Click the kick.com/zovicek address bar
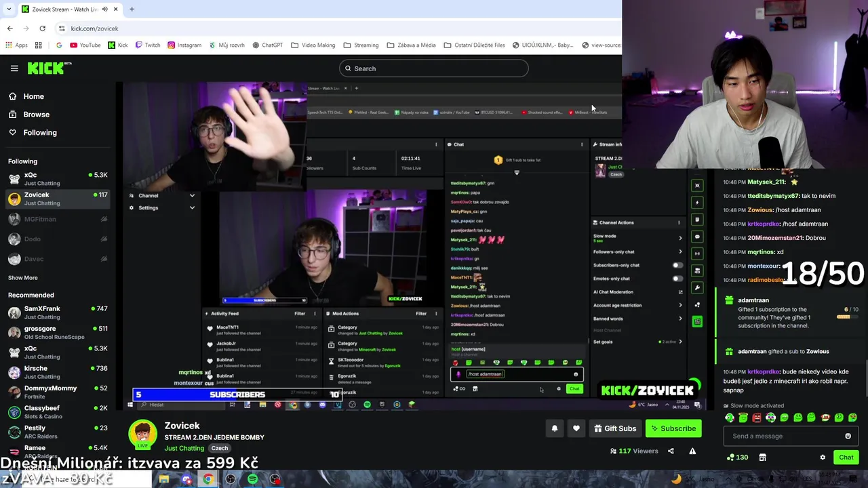868x488 pixels. (x=339, y=28)
